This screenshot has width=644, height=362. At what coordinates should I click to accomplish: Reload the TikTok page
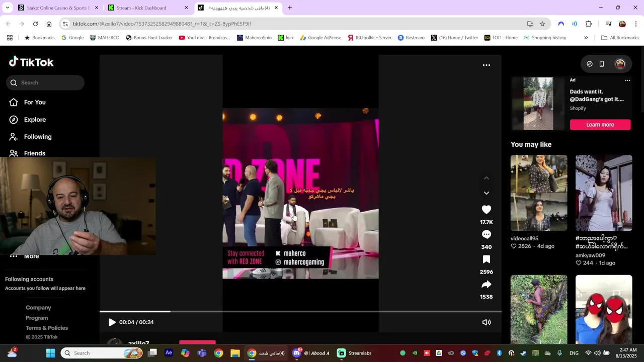coord(35,24)
